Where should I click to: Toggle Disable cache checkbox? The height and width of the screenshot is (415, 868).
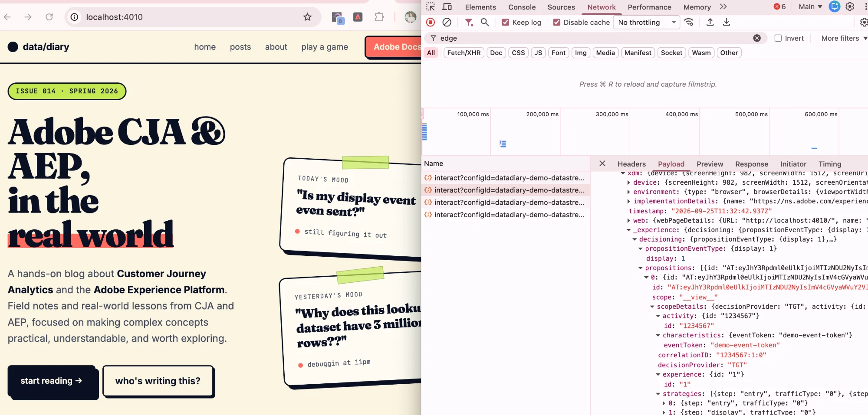(x=557, y=22)
